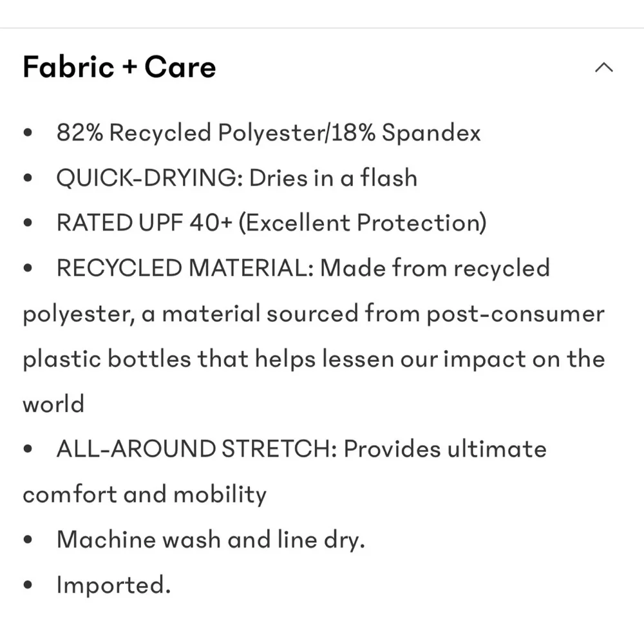
Task: Click the 82% Recycled Polyester/18% Spandex line
Action: [x=269, y=133]
